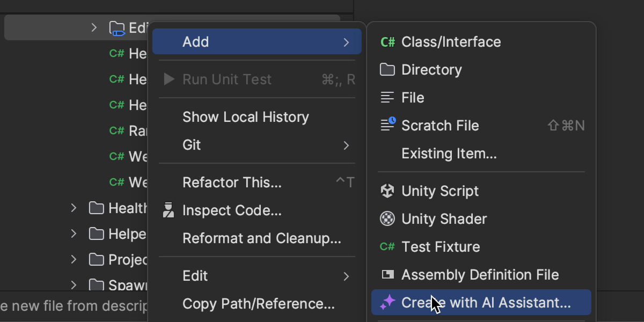The image size is (644, 322).
Task: Click the Test Fixture C# icon
Action: point(387,247)
